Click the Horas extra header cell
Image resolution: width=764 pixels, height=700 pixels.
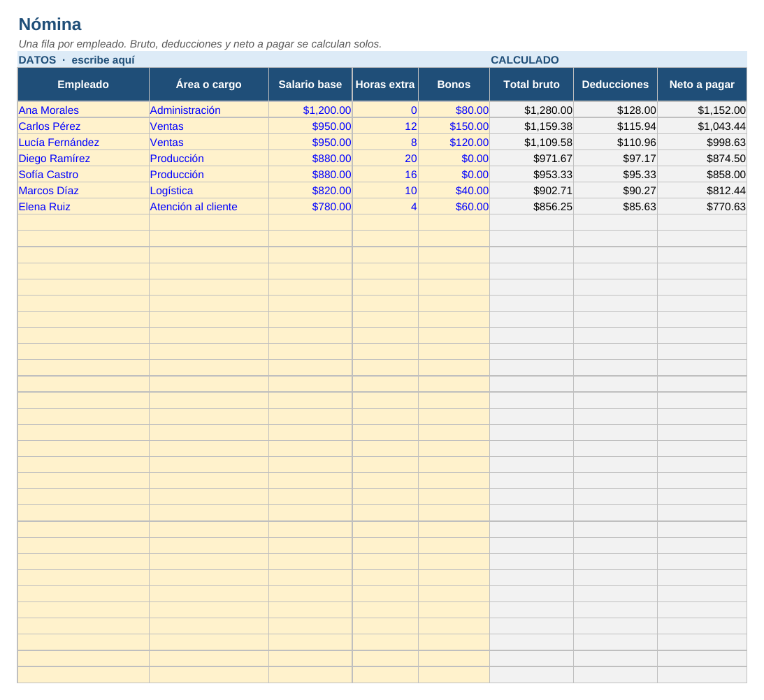click(385, 85)
